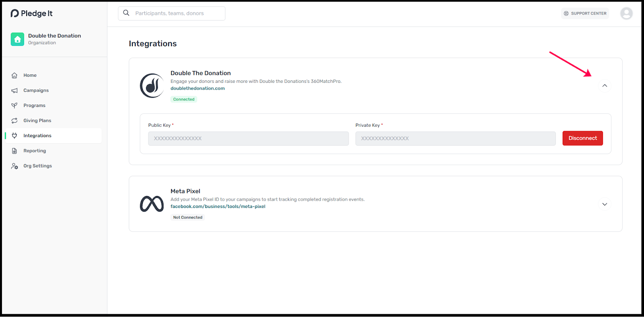Expand the Meta Pixel integration card
The image size is (644, 317).
pyautogui.click(x=605, y=204)
